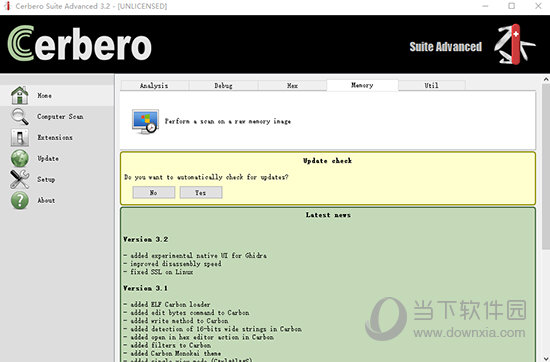This screenshot has height=362, width=550.
Task: Select the Setup sidebar label
Action: click(46, 180)
